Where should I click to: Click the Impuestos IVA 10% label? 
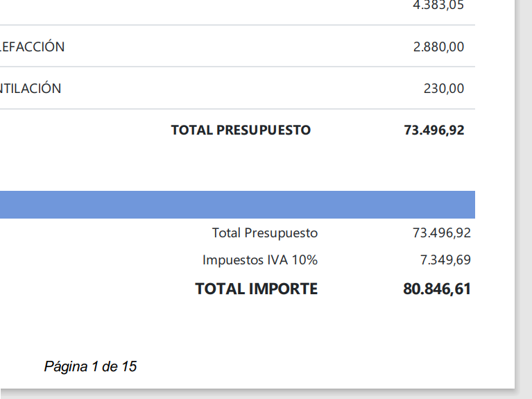click(260, 260)
